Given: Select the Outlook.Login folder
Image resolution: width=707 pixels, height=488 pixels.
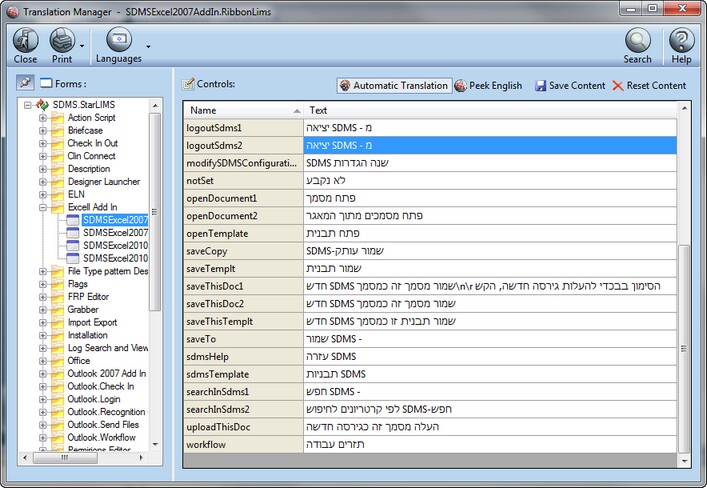Looking at the screenshot, I should pyautogui.click(x=94, y=399).
